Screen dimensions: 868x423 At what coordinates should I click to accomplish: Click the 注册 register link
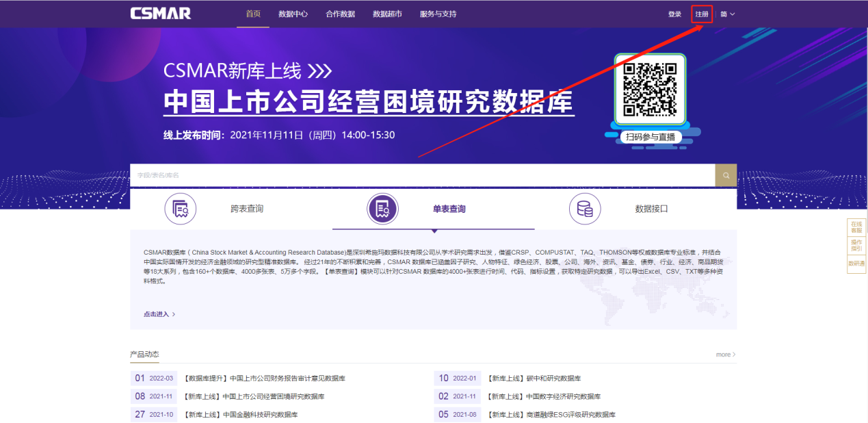[702, 14]
